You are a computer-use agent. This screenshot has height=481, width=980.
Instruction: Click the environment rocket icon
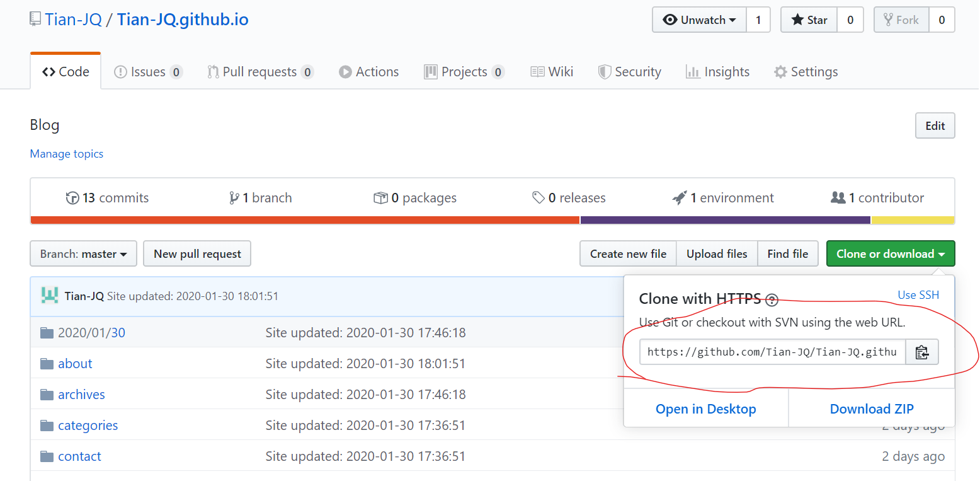tap(679, 198)
